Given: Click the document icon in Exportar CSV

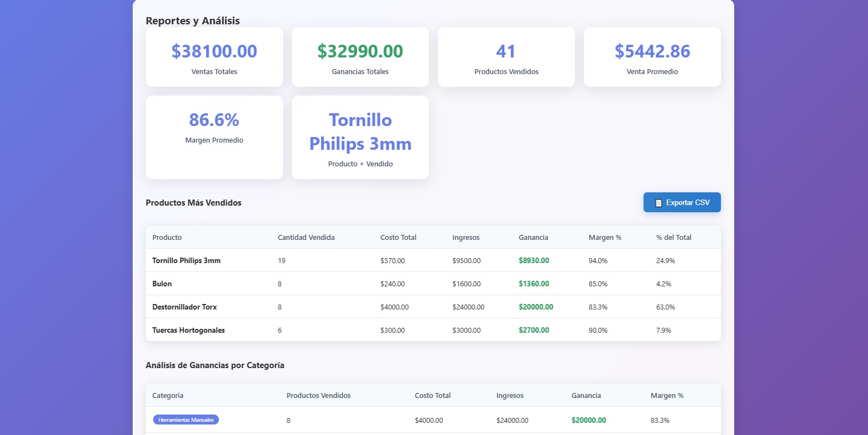Looking at the screenshot, I should tap(658, 203).
